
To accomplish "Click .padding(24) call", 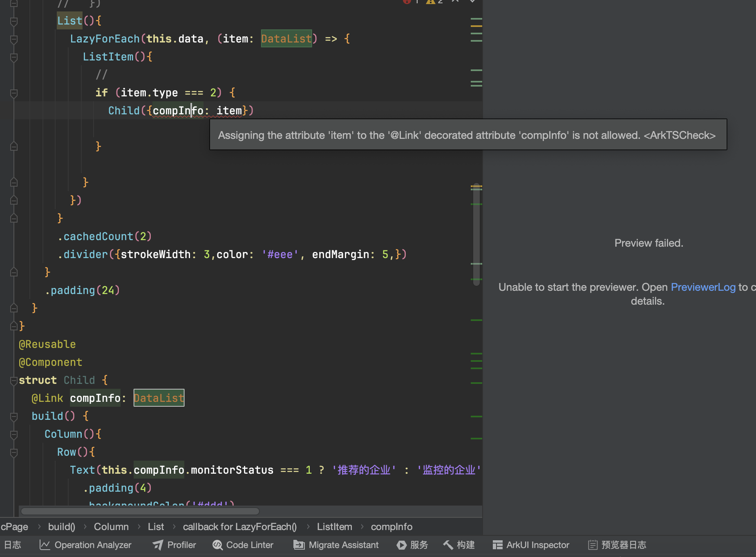I will click(82, 290).
